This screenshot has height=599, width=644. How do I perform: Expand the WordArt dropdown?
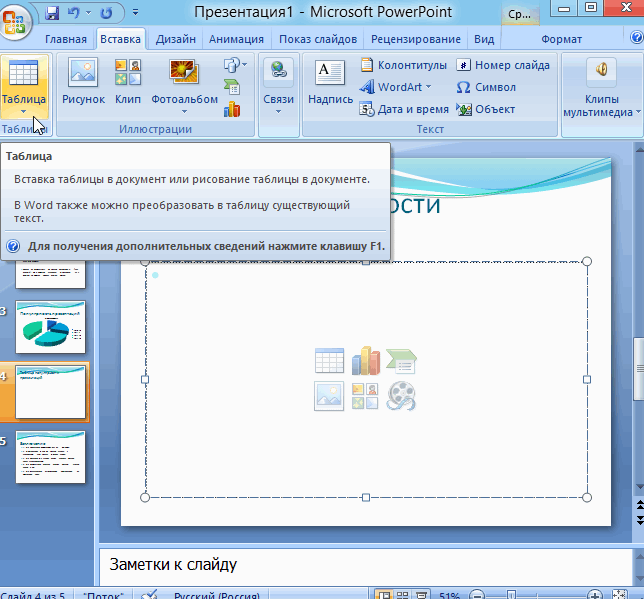pyautogui.click(x=429, y=87)
